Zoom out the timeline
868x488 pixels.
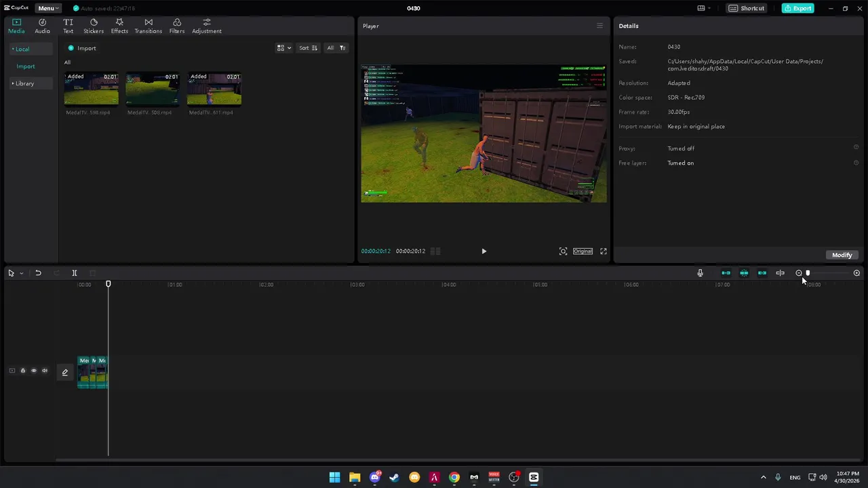click(799, 273)
